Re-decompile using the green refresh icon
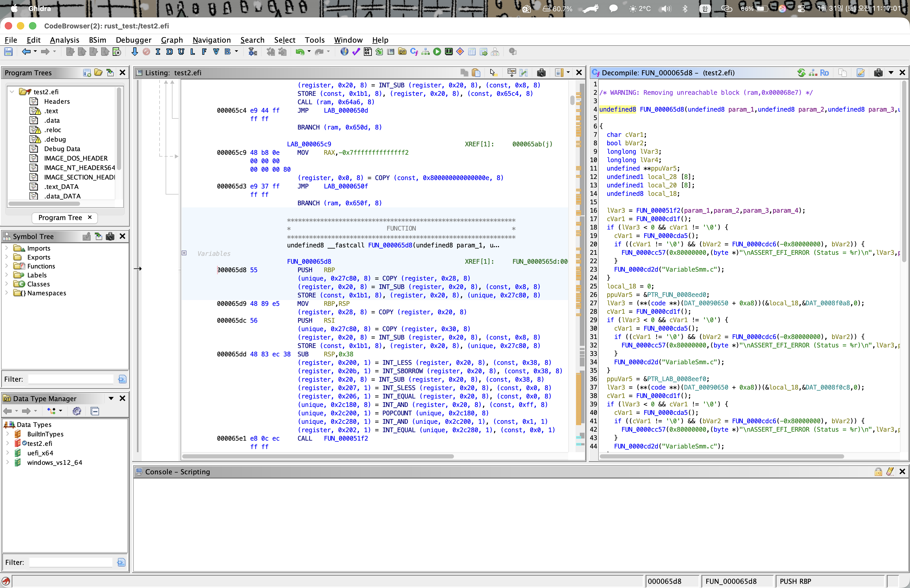This screenshot has height=588, width=910. (801, 73)
